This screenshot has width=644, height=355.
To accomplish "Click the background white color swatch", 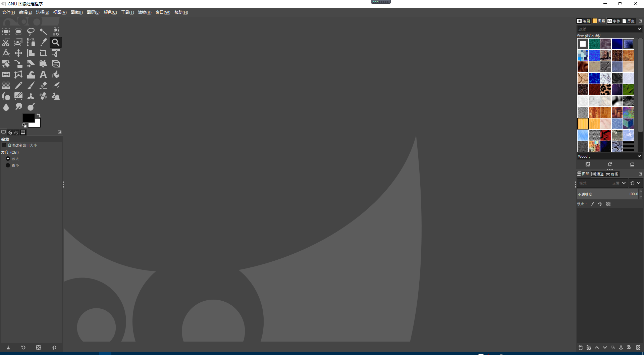I will click(x=36, y=124).
